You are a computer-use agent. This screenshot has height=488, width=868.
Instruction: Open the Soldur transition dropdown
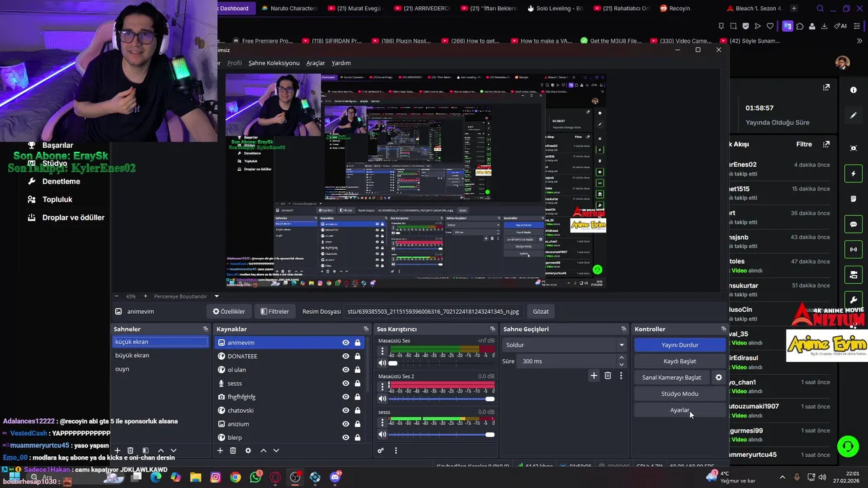pos(564,345)
